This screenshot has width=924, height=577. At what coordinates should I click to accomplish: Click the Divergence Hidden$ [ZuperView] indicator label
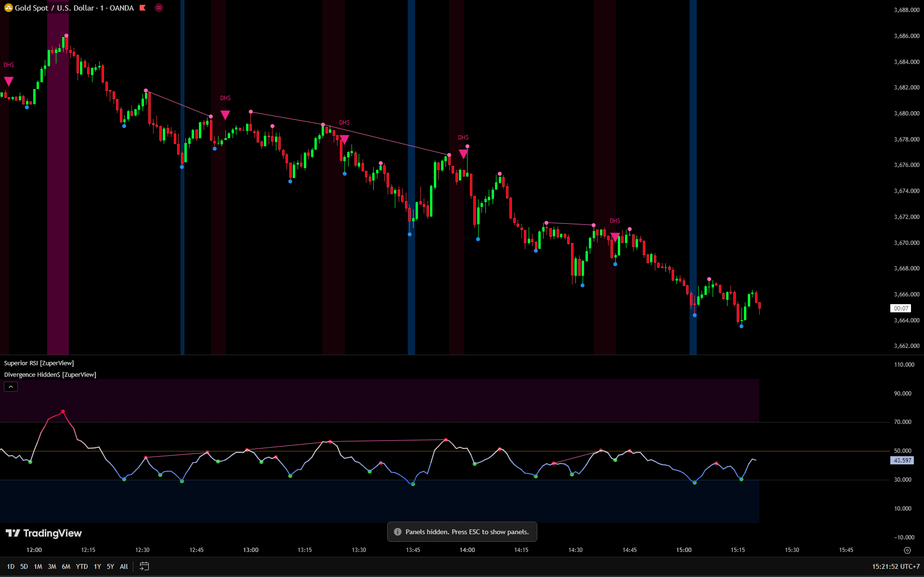coord(50,375)
